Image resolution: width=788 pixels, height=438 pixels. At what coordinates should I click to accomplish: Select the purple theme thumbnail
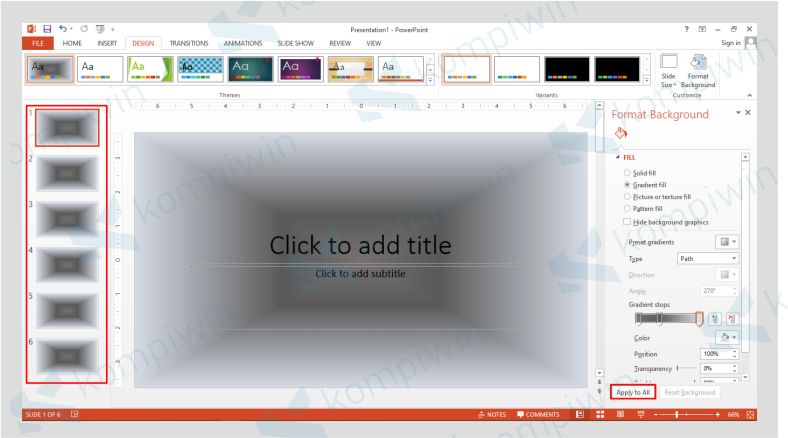301,69
